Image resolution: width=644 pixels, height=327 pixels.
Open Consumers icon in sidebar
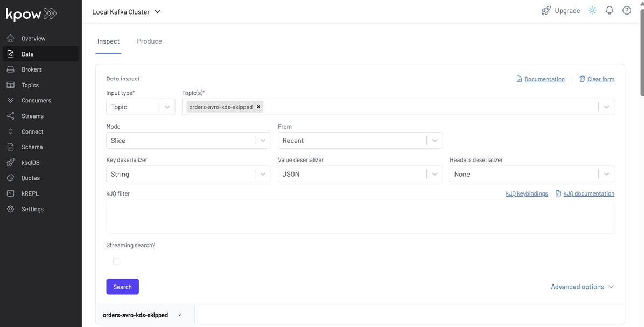pyautogui.click(x=11, y=100)
